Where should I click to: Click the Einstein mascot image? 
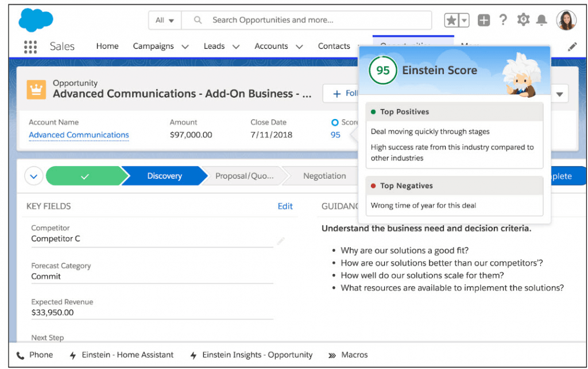pos(521,75)
